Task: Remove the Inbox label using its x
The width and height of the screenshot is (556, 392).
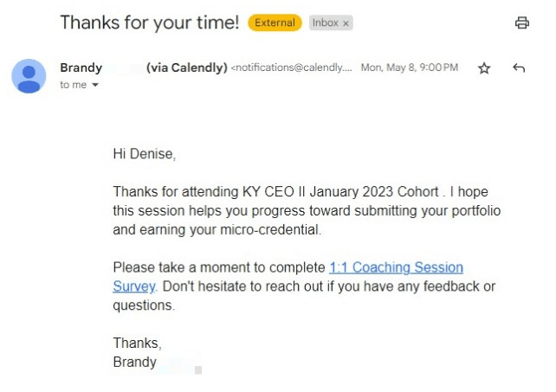Action: tap(346, 23)
